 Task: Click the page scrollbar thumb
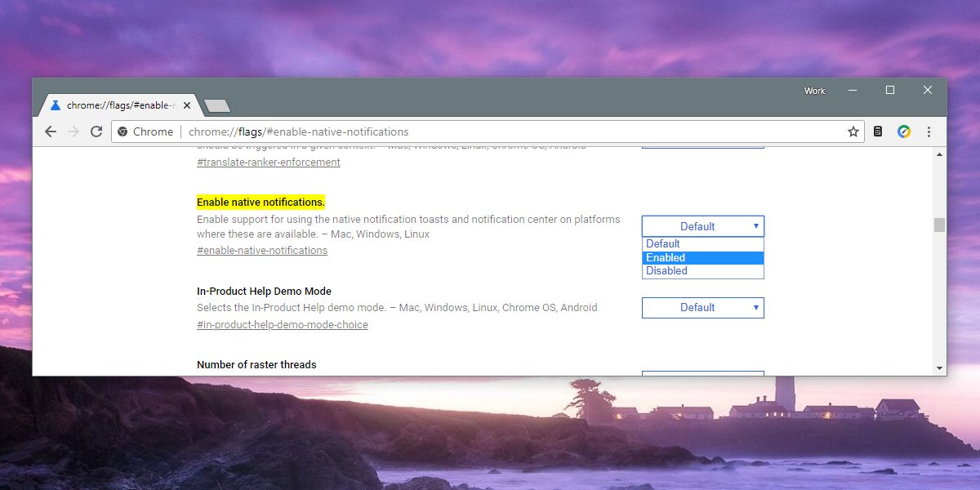click(939, 225)
